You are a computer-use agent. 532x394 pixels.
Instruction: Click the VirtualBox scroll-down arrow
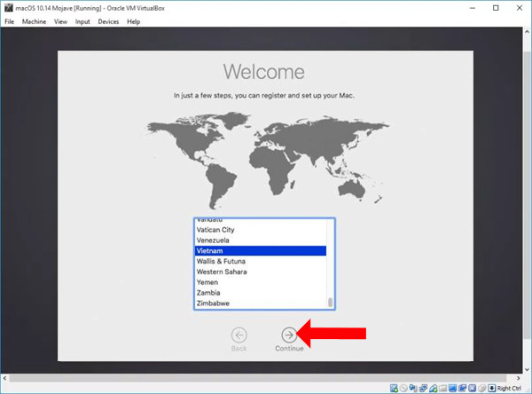pos(527,369)
